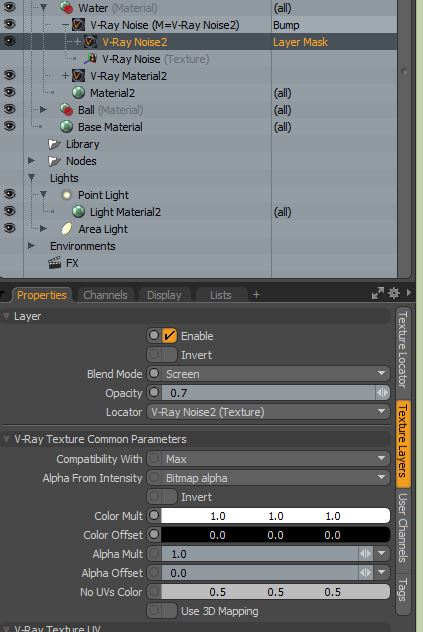
Task: Toggle Use 3D Mapping option
Action: [x=162, y=611]
